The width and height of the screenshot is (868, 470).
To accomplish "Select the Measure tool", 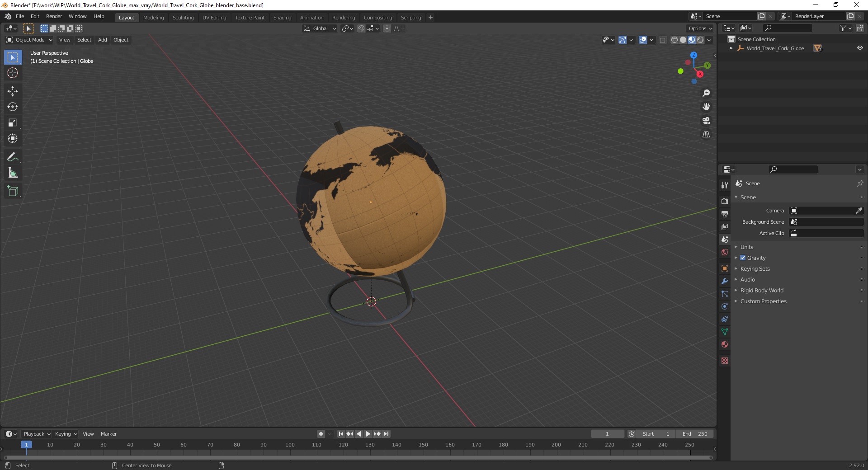I will coord(13,173).
